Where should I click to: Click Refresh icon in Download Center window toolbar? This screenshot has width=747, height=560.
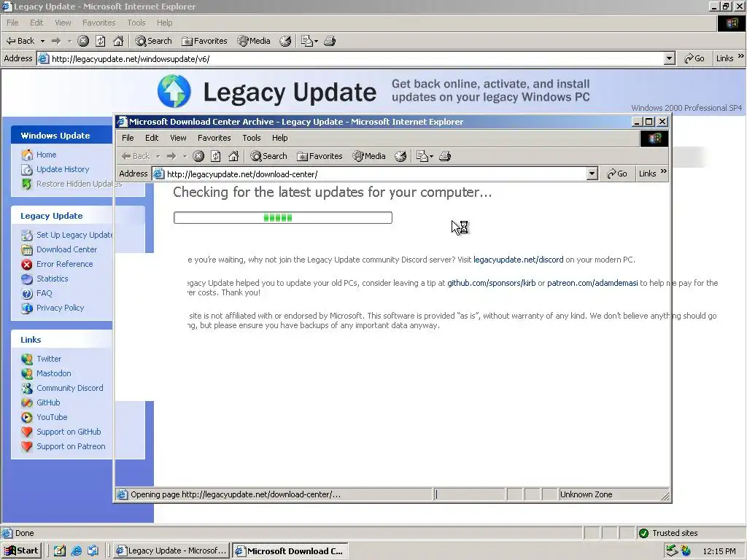(x=216, y=156)
